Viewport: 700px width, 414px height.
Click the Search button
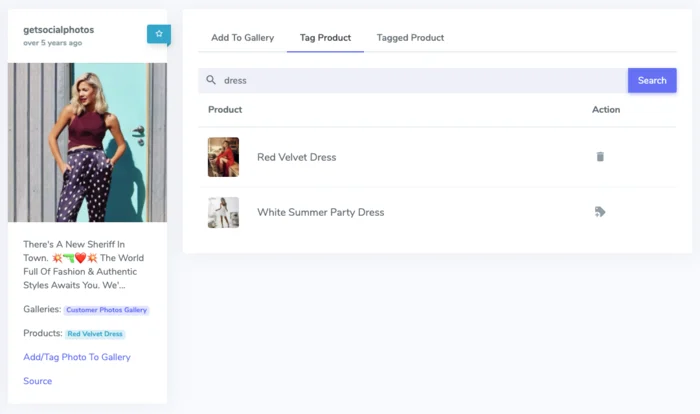[x=652, y=80]
